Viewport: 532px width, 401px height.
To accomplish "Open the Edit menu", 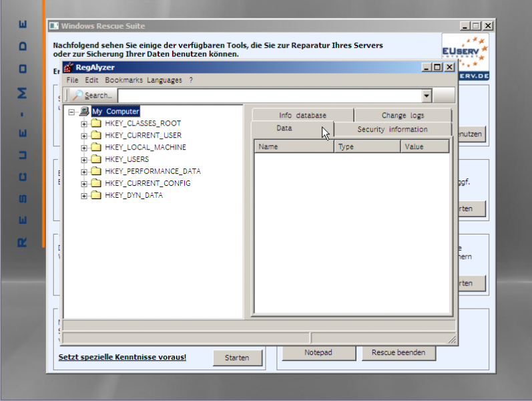I will [x=91, y=80].
